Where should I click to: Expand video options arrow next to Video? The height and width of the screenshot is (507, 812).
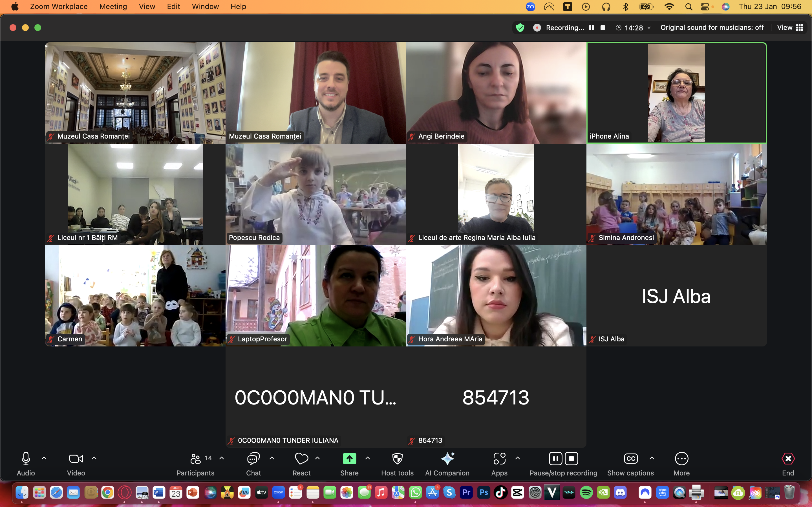click(x=94, y=458)
